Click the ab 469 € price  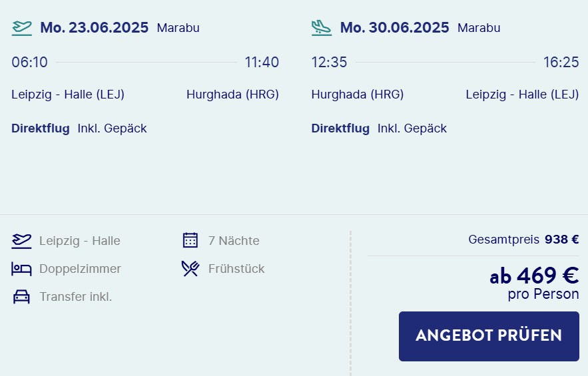(x=534, y=276)
